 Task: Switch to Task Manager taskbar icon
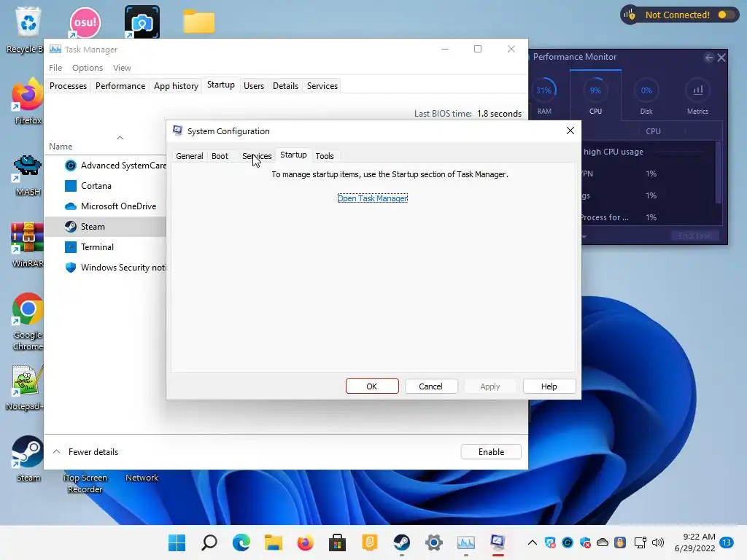coord(466,542)
